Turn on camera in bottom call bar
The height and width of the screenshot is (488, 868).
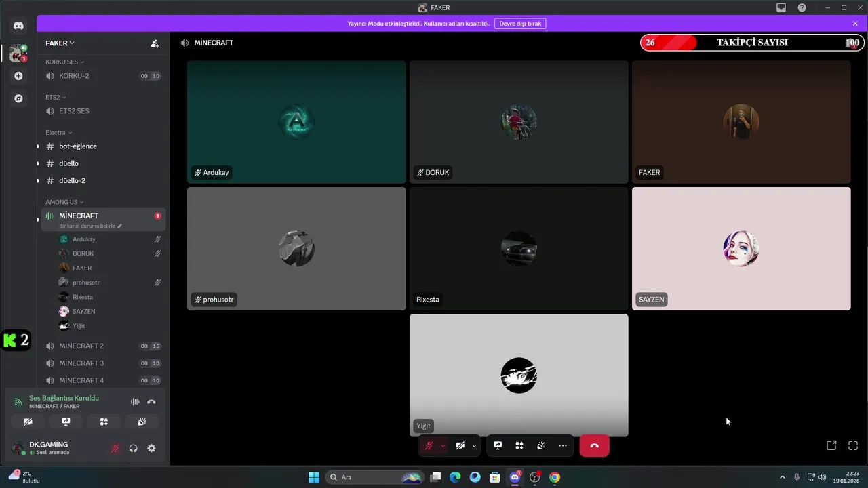(x=460, y=445)
